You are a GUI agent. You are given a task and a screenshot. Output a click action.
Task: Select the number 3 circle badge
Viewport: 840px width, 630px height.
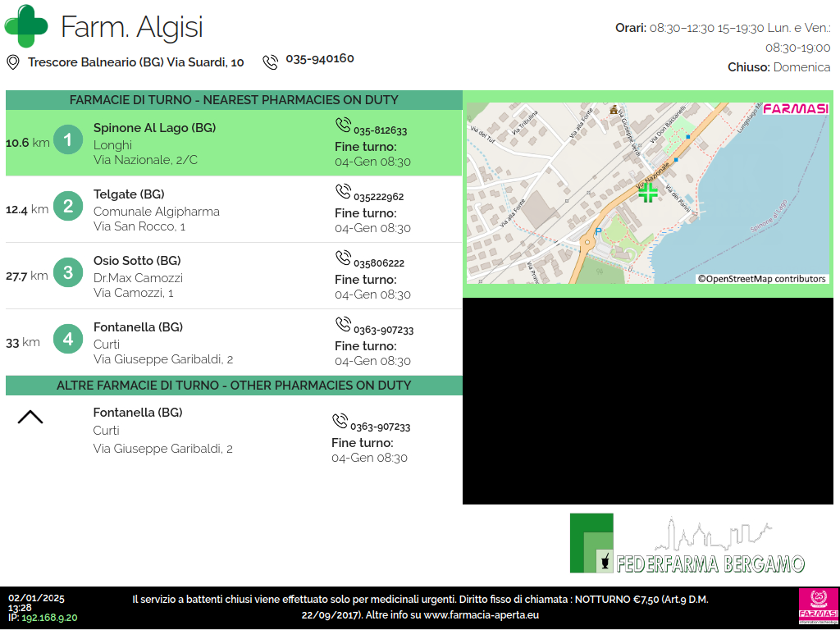coord(68,273)
